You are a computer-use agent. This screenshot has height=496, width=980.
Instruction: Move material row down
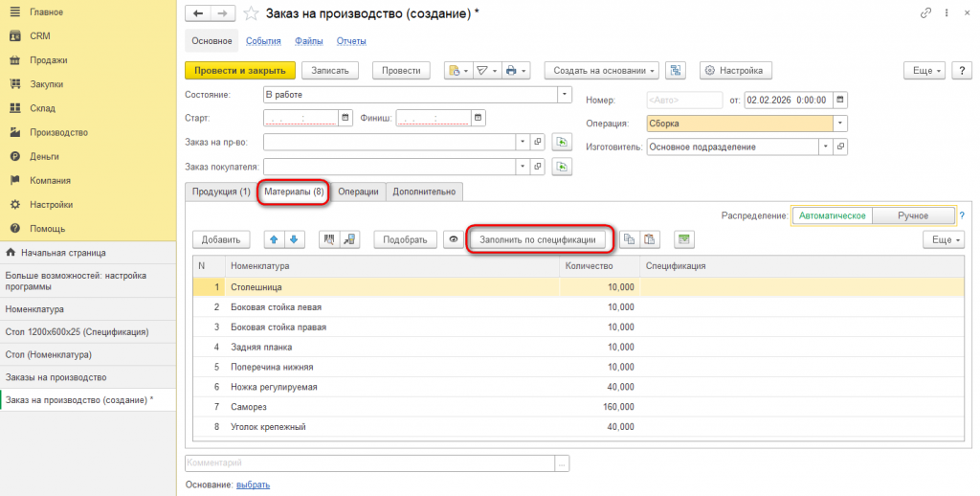[294, 239]
